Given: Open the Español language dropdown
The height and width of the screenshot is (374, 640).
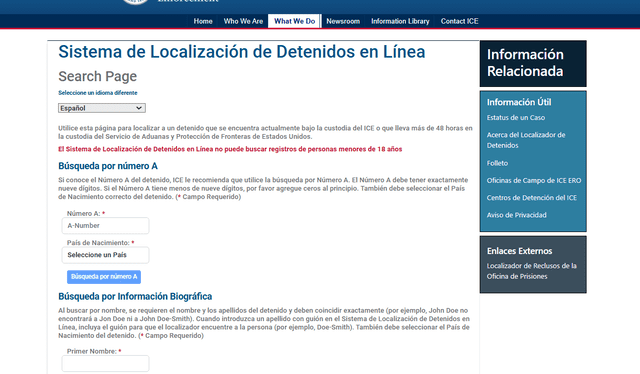Looking at the screenshot, I should (x=102, y=108).
